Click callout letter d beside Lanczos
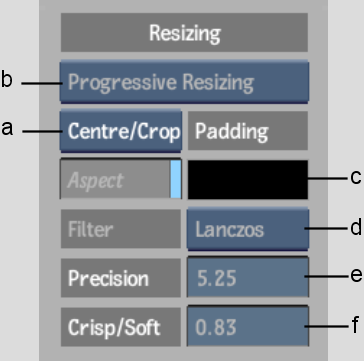Viewport: 364px width, 361px height. [356, 226]
